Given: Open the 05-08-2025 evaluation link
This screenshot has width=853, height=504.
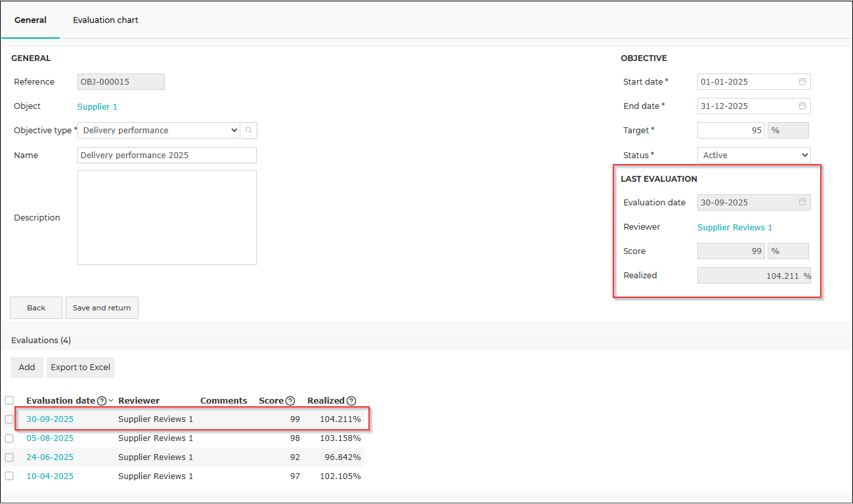Looking at the screenshot, I should coord(50,438).
